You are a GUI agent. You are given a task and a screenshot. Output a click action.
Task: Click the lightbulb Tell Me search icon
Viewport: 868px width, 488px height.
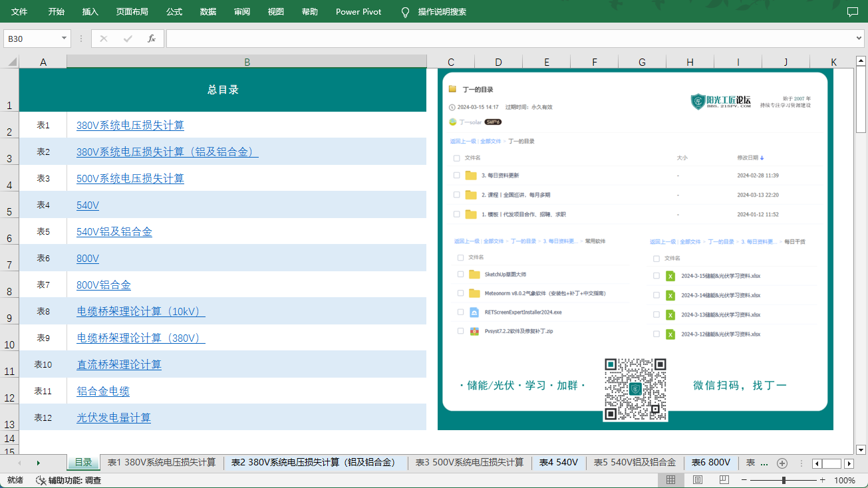[405, 12]
